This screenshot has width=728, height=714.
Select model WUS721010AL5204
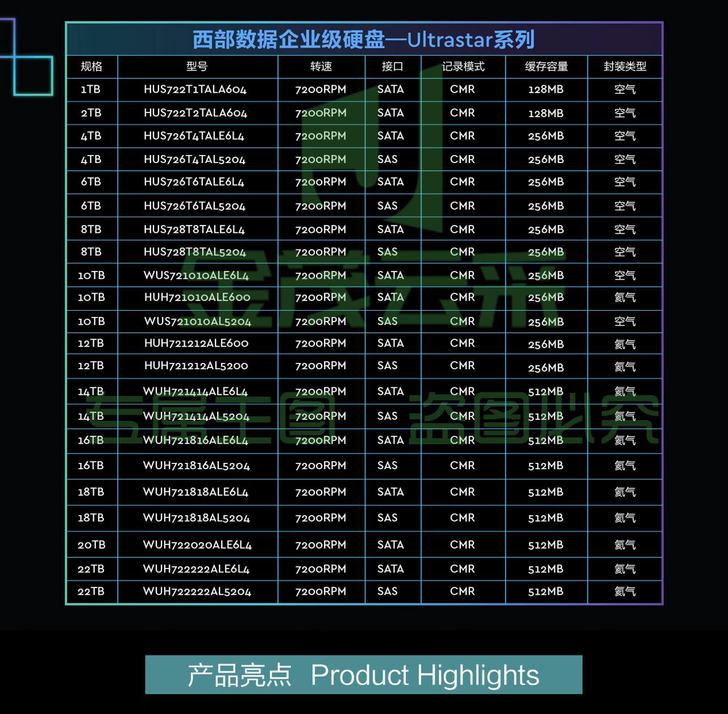197,321
